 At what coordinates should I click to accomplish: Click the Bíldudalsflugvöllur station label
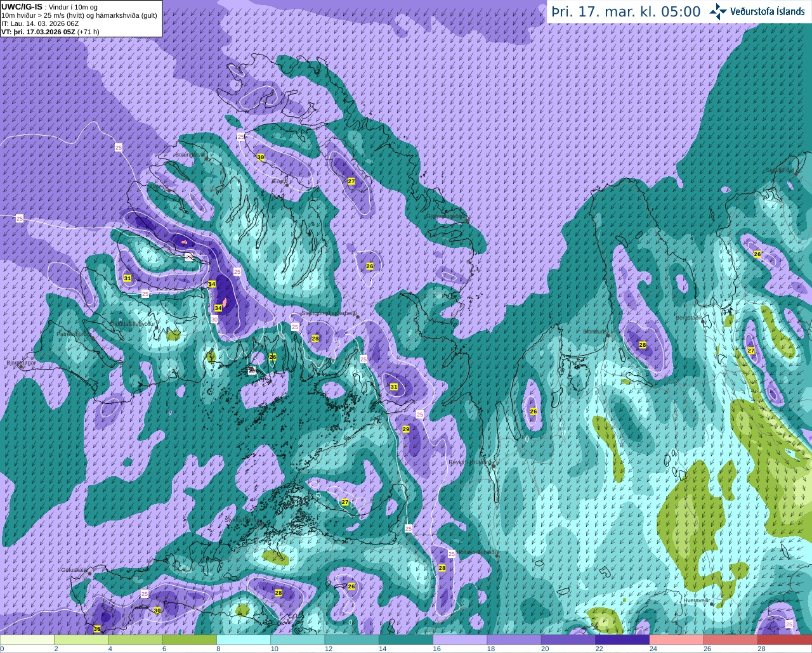coord(133,323)
